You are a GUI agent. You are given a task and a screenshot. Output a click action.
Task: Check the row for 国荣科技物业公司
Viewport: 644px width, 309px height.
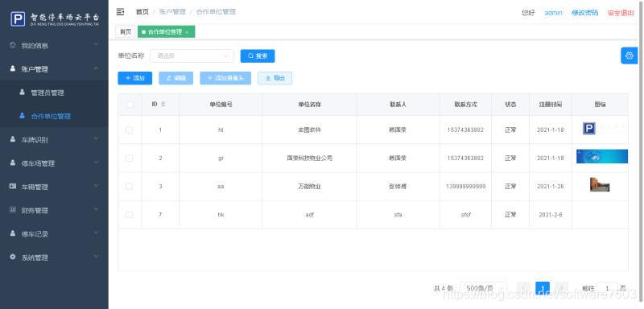(129, 158)
